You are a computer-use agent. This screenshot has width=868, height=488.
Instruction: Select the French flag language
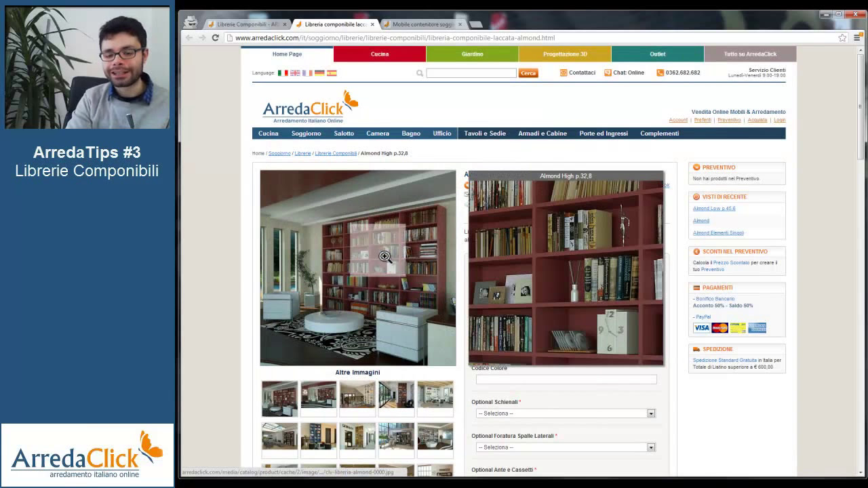click(x=307, y=73)
